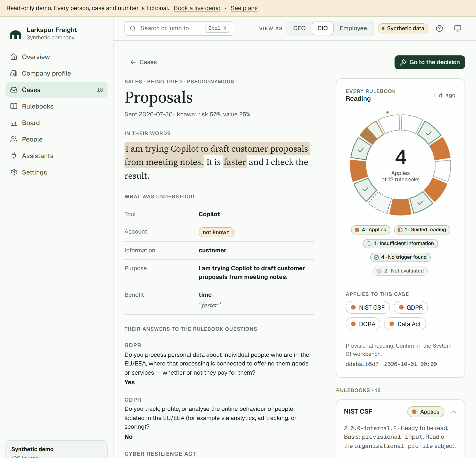Screen dimensions: 476x458
Task: Click the monitor display icon
Action: [x=457, y=28]
